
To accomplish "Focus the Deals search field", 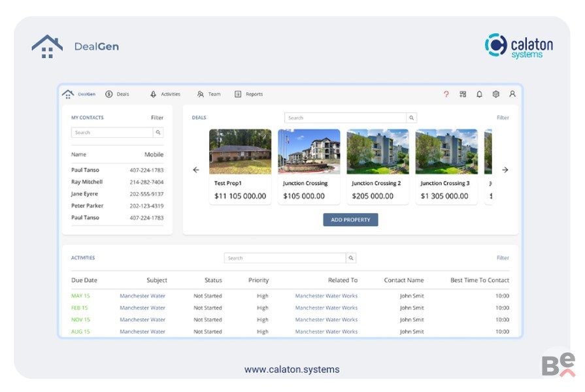I will click(x=345, y=118).
